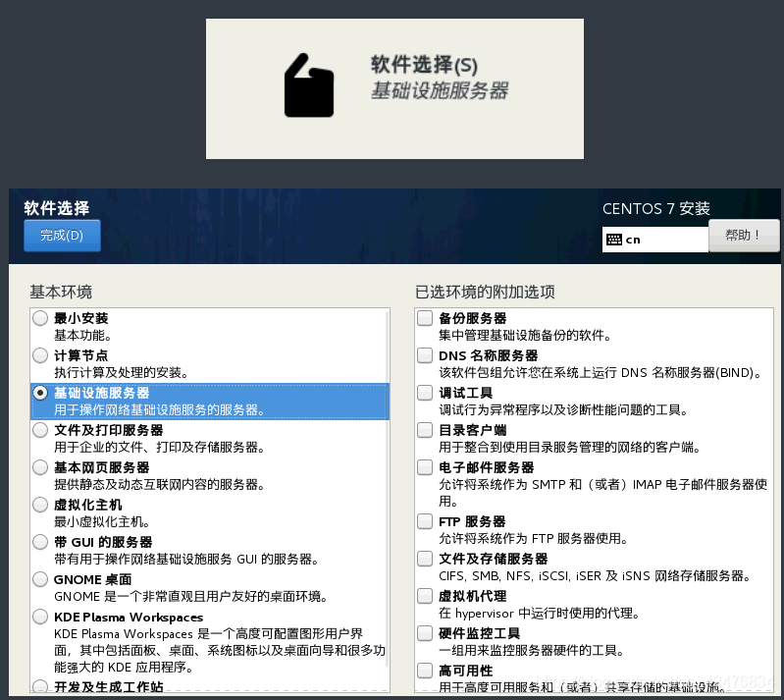Select KDE Plasma Workspaces environment
Image resolution: width=784 pixels, height=700 pixels.
tap(40, 617)
